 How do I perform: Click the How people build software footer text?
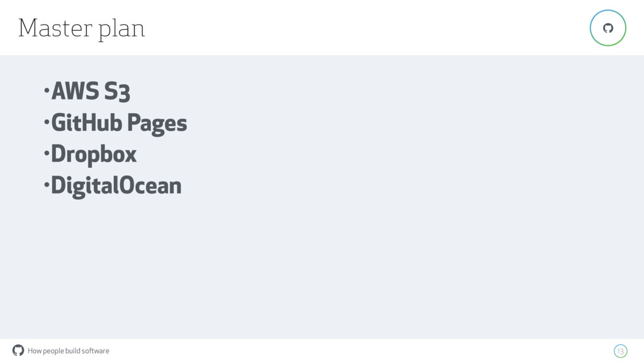(68, 351)
